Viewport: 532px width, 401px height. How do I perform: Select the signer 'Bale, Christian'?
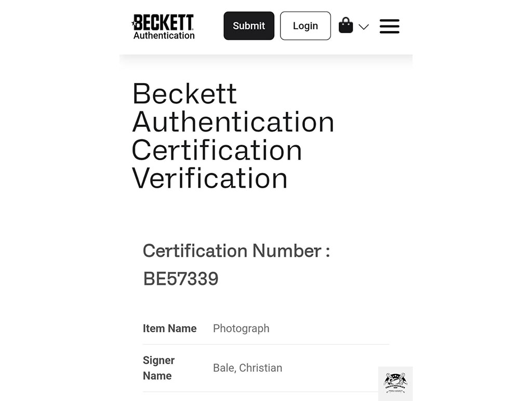247,368
